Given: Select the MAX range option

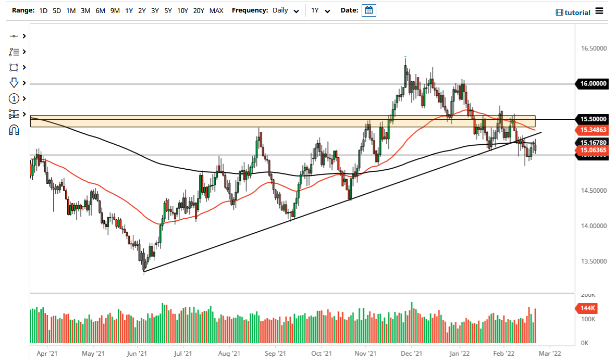Looking at the screenshot, I should click(216, 10).
